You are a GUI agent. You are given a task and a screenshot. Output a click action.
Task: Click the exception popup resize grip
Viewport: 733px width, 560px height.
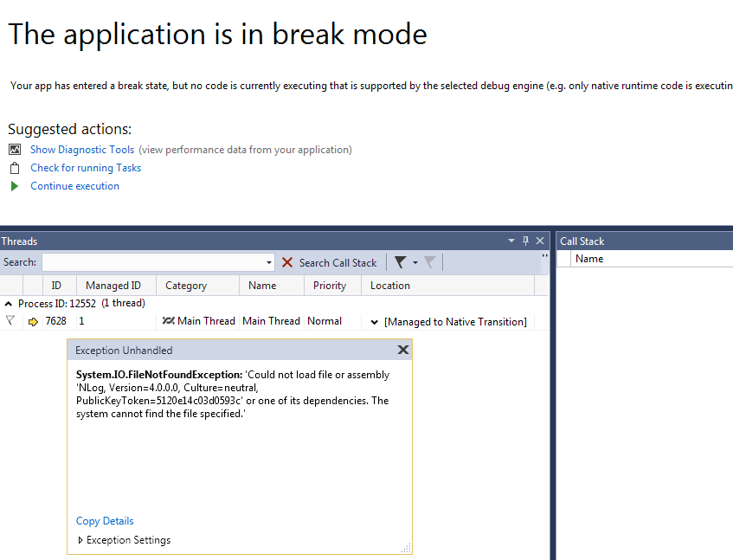(x=406, y=548)
